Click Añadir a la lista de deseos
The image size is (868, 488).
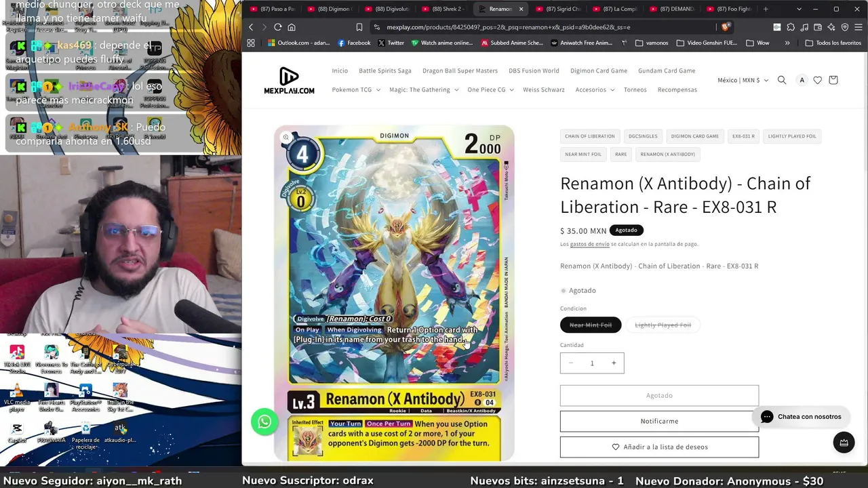coord(659,447)
